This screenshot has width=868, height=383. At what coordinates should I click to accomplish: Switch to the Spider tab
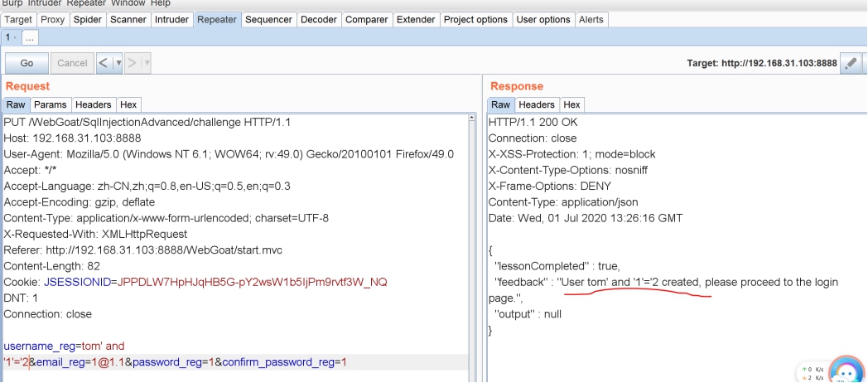(88, 19)
